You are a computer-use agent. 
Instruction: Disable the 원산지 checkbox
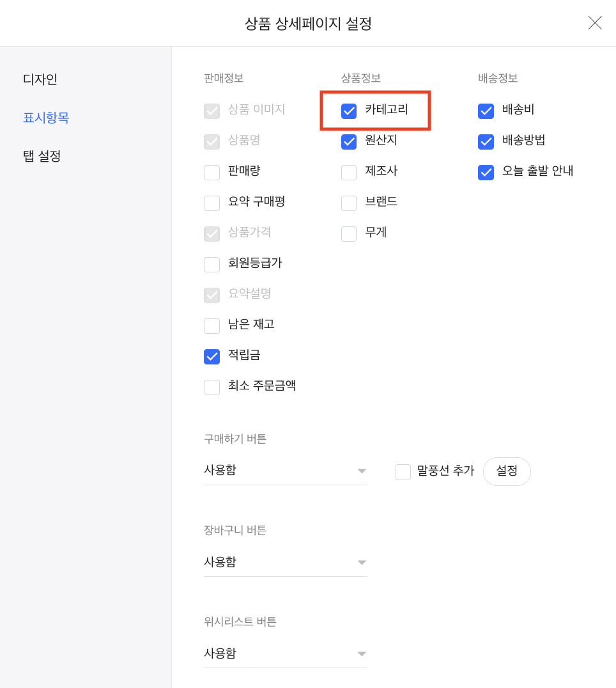pos(349,142)
